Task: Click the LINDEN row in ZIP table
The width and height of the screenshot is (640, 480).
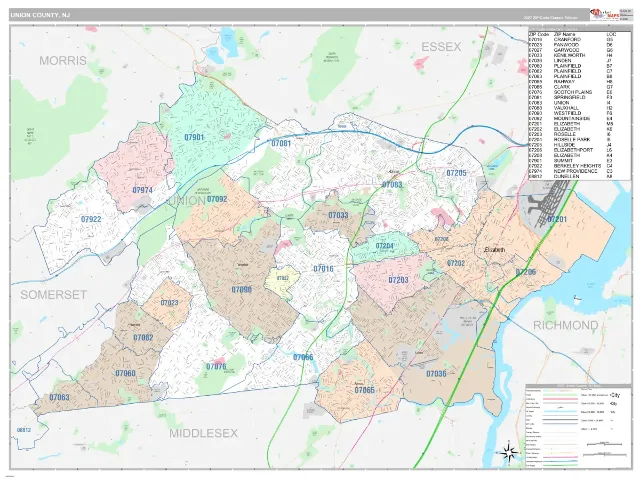Action: pyautogui.click(x=572, y=60)
